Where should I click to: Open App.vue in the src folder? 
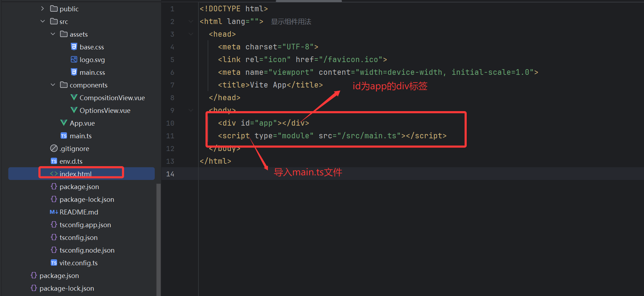pyautogui.click(x=82, y=123)
